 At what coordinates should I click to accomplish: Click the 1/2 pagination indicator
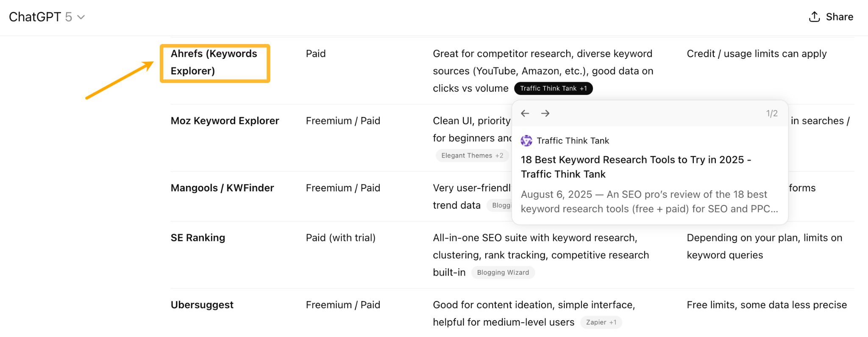pyautogui.click(x=771, y=113)
